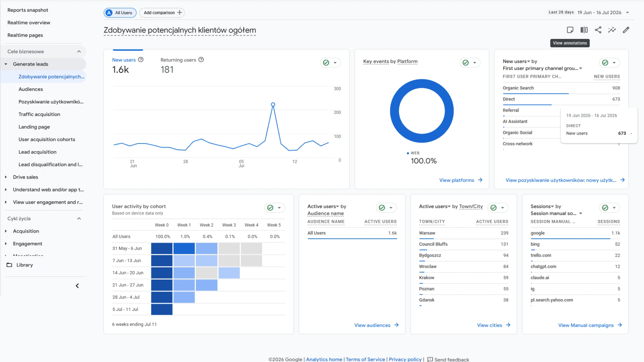Viewport: 644px width, 362px height.
Task: Click the Send feedback icon in footer
Action: click(x=430, y=359)
